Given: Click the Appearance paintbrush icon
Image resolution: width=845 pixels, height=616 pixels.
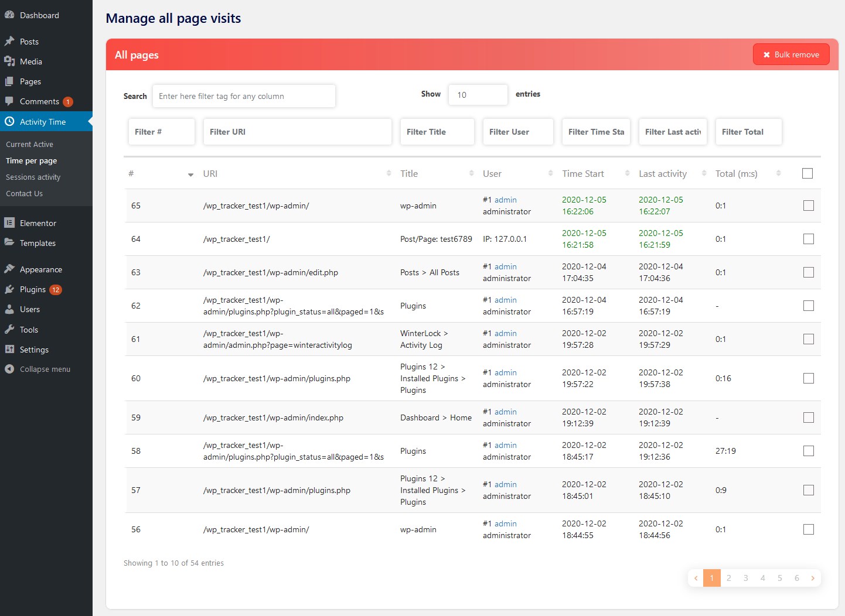Looking at the screenshot, I should [9, 269].
